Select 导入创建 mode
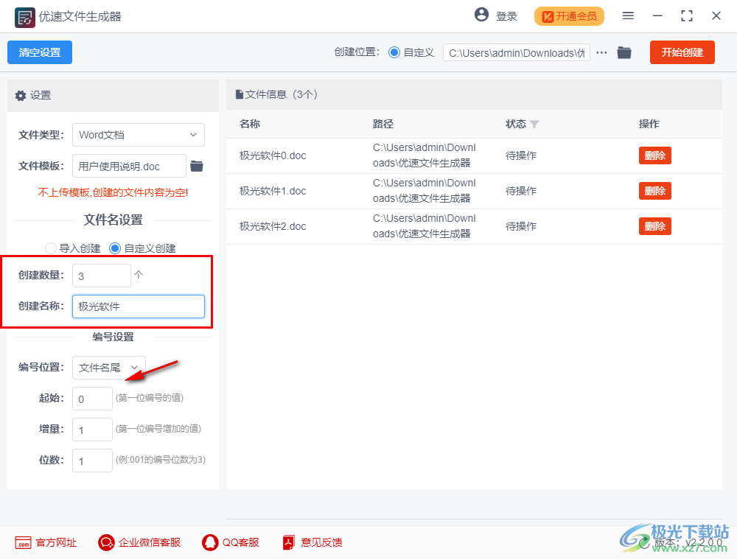 point(50,248)
